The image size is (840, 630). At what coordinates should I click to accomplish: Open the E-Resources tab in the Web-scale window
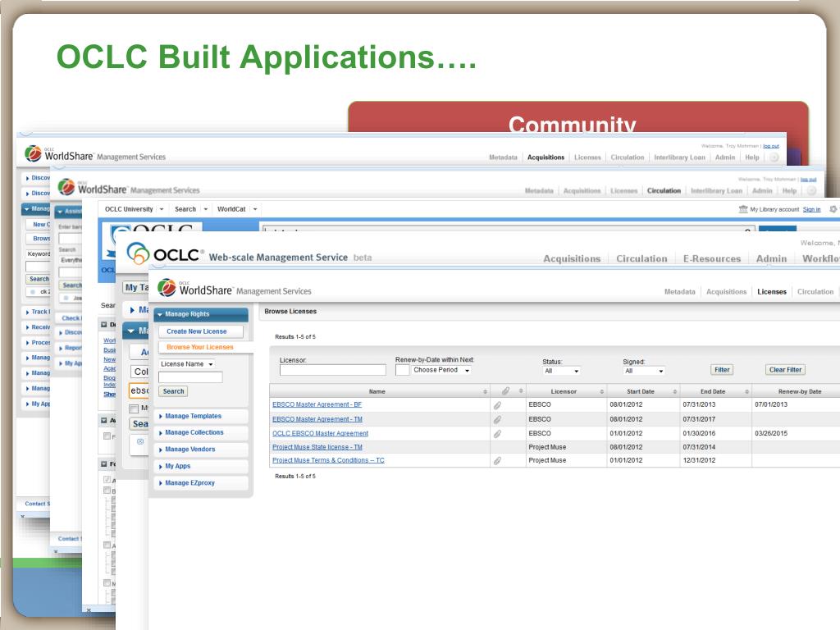(x=711, y=258)
